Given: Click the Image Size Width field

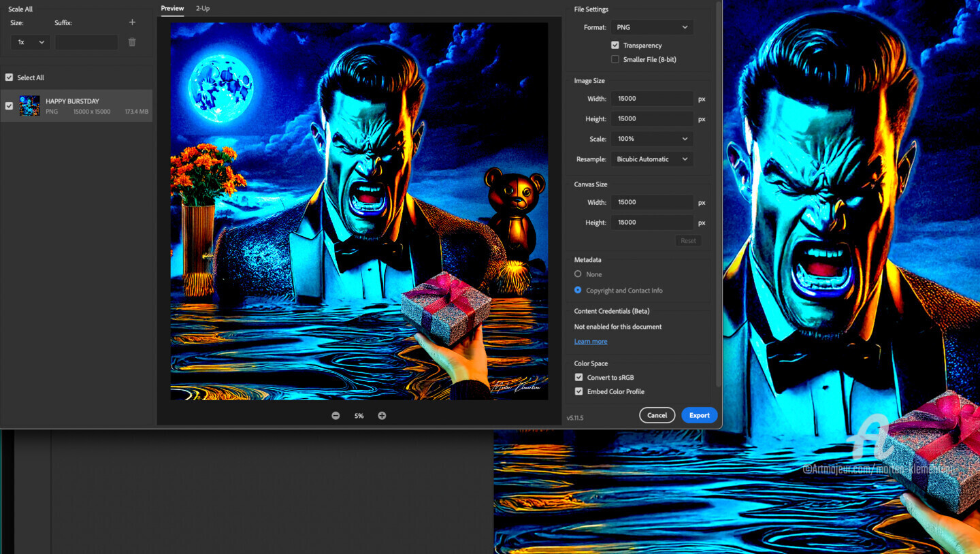Looking at the screenshot, I should click(652, 99).
